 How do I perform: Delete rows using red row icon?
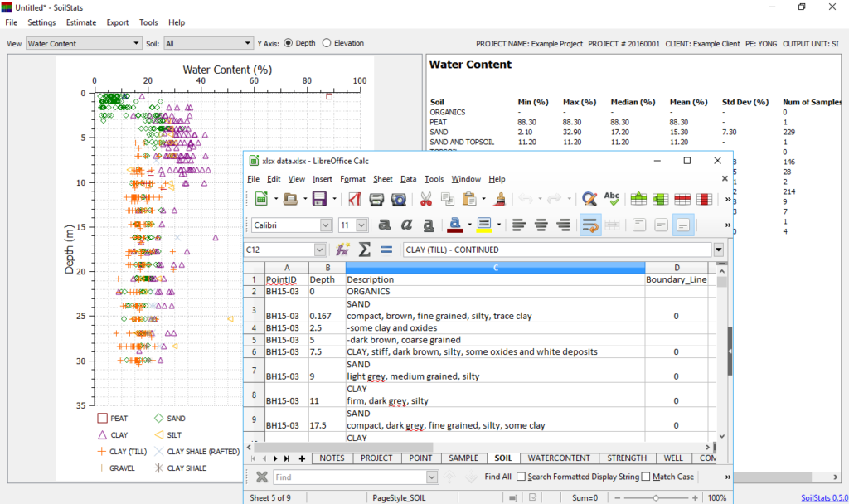(x=682, y=199)
